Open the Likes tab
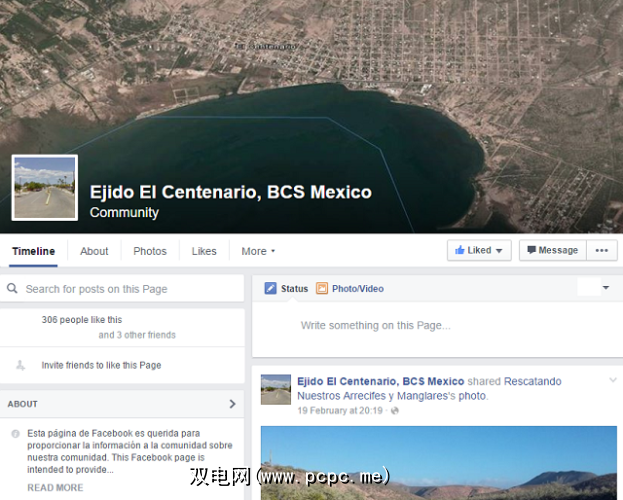 204,251
